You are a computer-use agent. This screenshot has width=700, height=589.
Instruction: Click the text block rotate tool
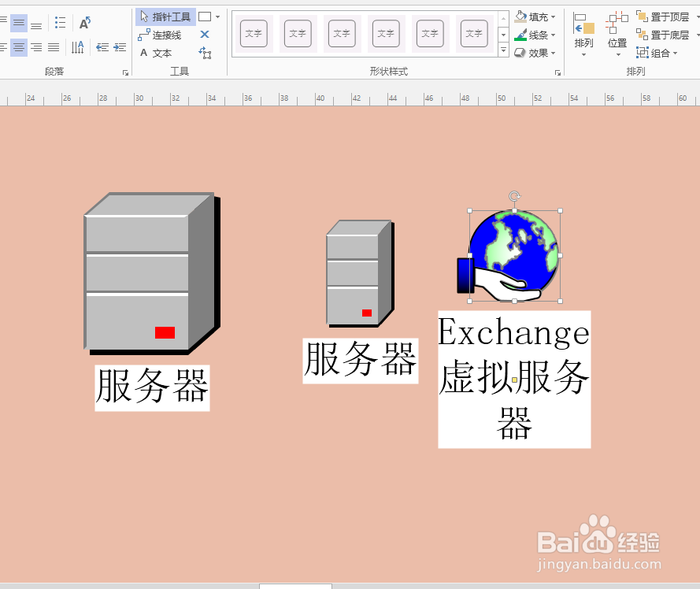coord(205,53)
